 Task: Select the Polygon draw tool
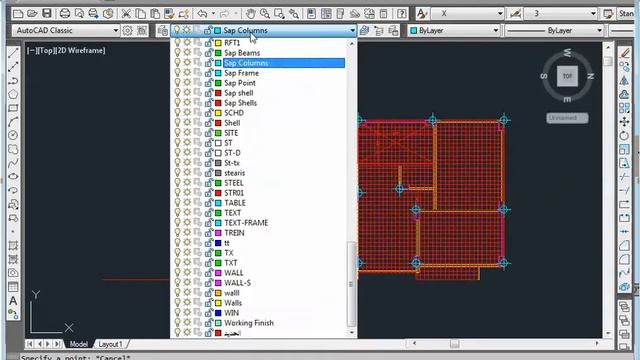[x=13, y=94]
